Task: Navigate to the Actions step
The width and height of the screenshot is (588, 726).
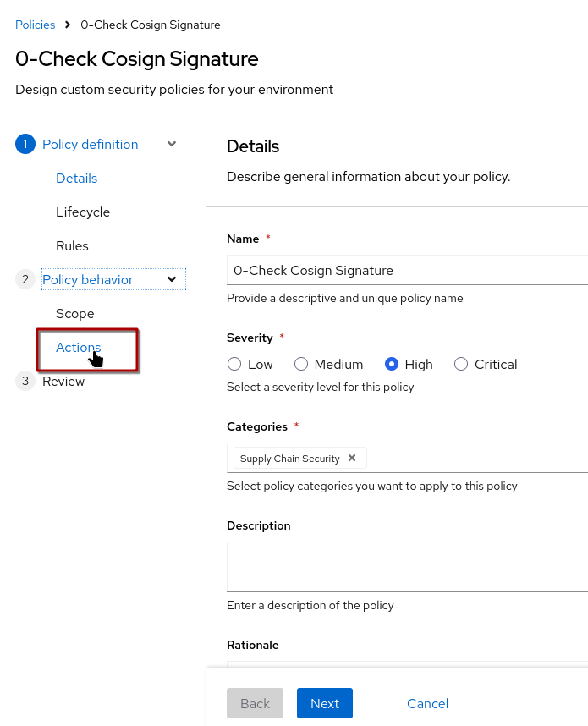Action: tap(78, 347)
